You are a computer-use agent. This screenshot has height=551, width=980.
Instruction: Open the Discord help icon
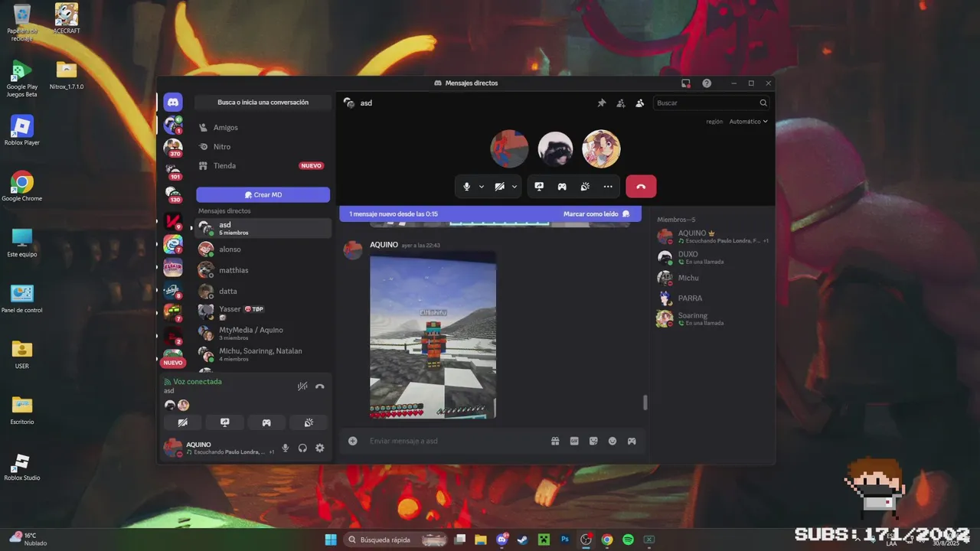(x=707, y=83)
